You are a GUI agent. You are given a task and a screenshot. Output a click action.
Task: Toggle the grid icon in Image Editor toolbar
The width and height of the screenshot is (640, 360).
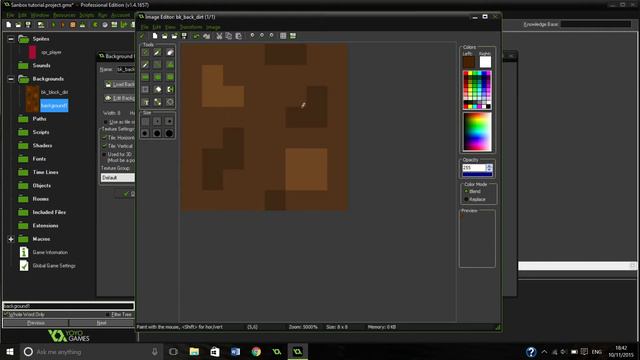[x=283, y=36]
